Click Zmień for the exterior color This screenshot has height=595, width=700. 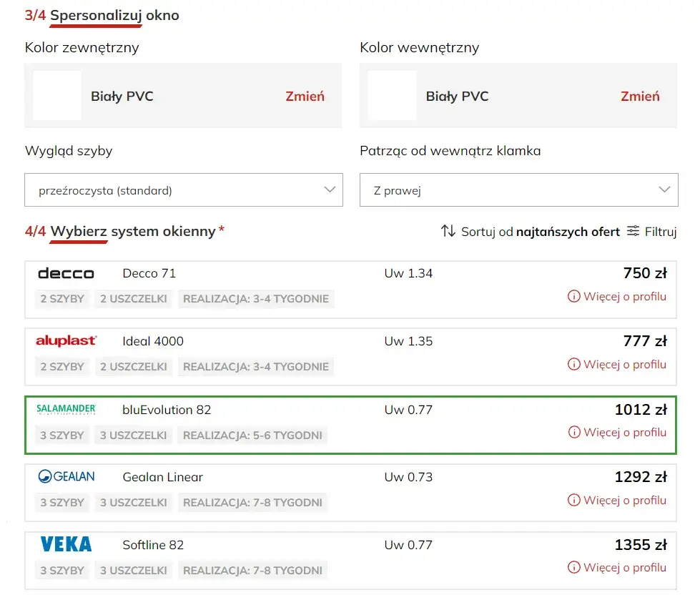click(305, 96)
